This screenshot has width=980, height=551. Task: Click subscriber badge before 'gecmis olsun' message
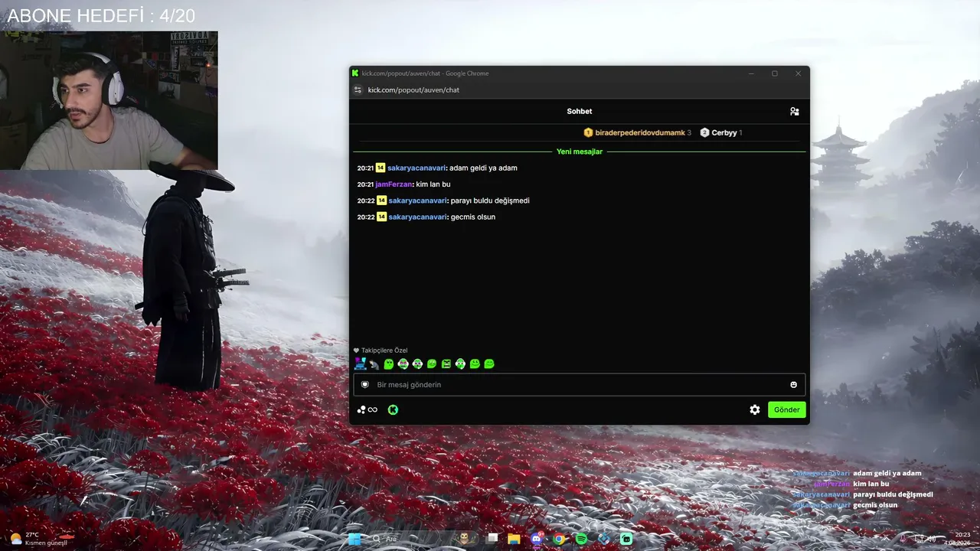(381, 217)
